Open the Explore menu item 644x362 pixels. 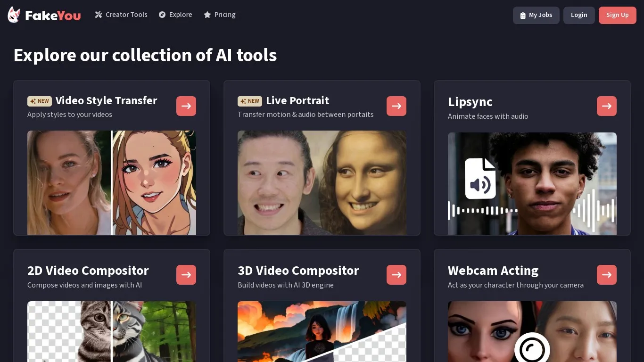coord(181,15)
